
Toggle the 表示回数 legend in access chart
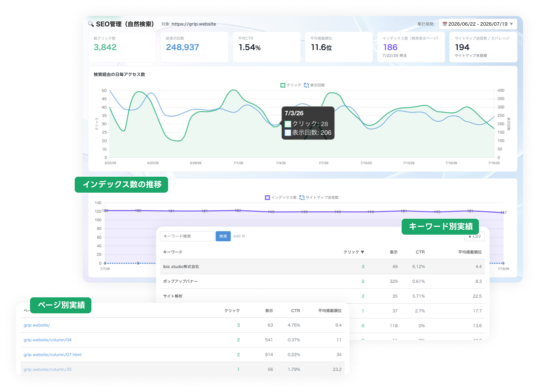pos(315,85)
